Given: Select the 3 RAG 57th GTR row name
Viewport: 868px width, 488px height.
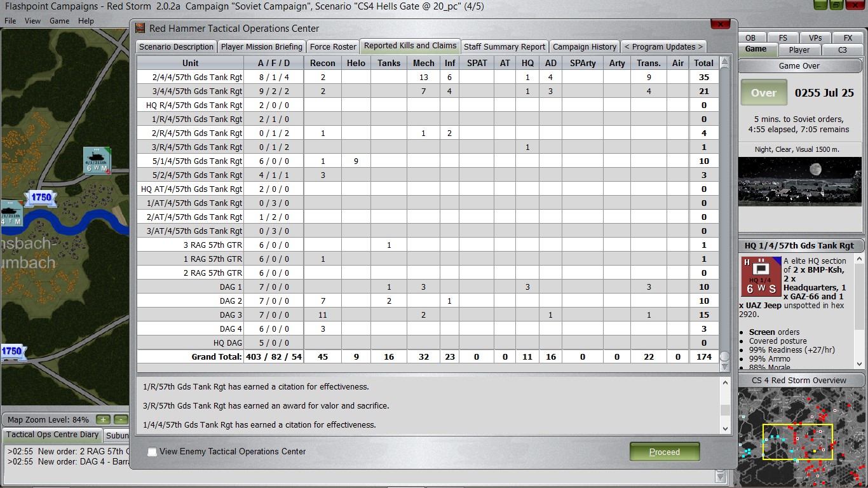Looking at the screenshot, I should pos(213,245).
